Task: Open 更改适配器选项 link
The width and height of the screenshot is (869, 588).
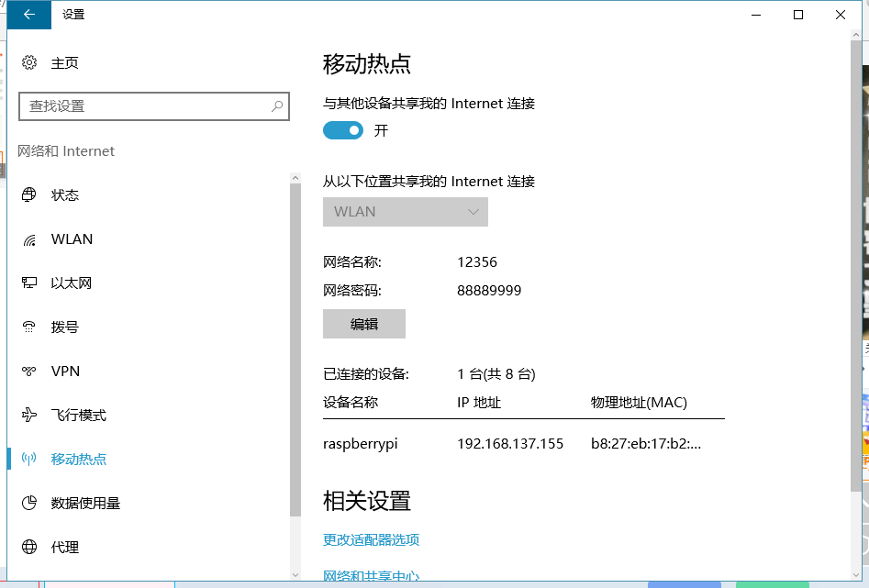Action: tap(372, 539)
